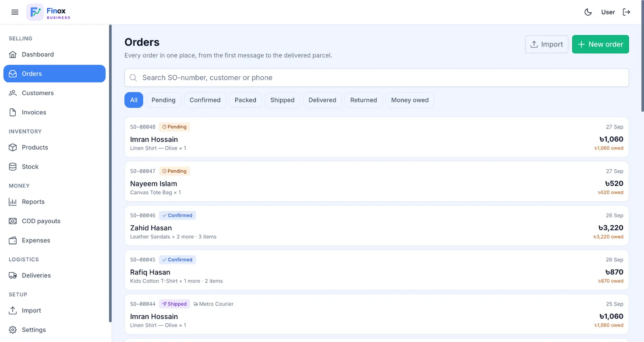Image resolution: width=644 pixels, height=342 pixels.
Task: Open Rafiq Hasan order SO-00045
Action: (377, 270)
